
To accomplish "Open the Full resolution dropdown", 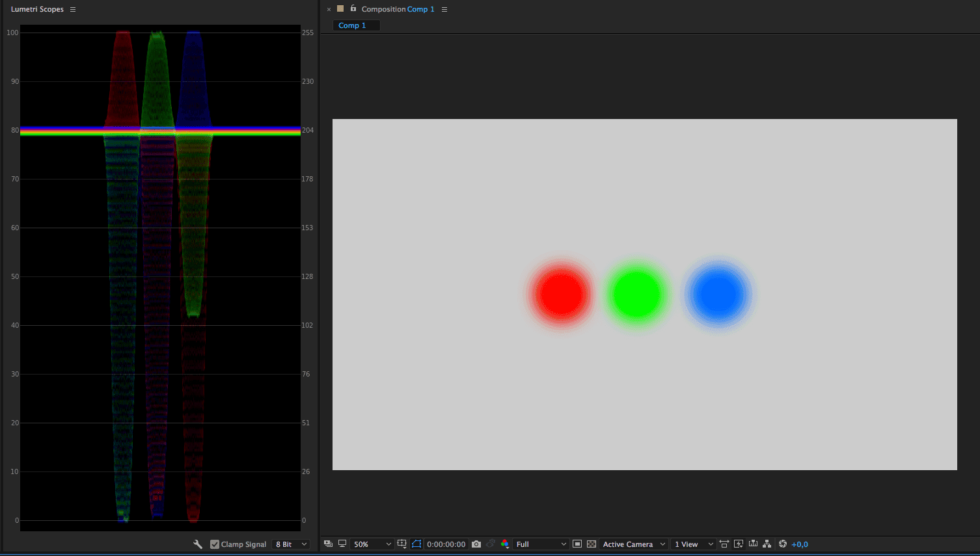I will 541,544.
